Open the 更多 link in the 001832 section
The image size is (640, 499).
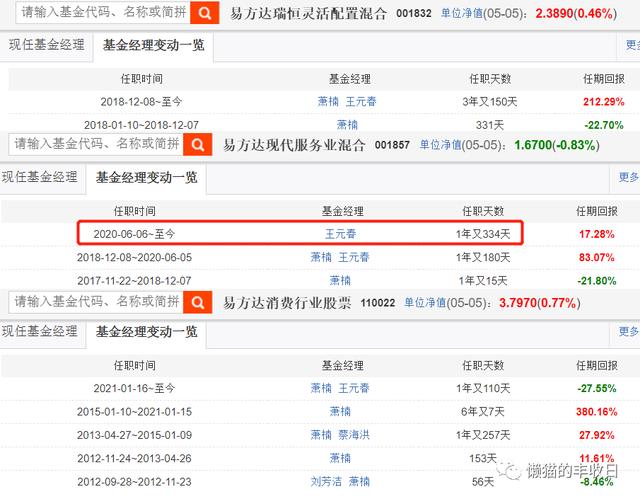click(632, 45)
